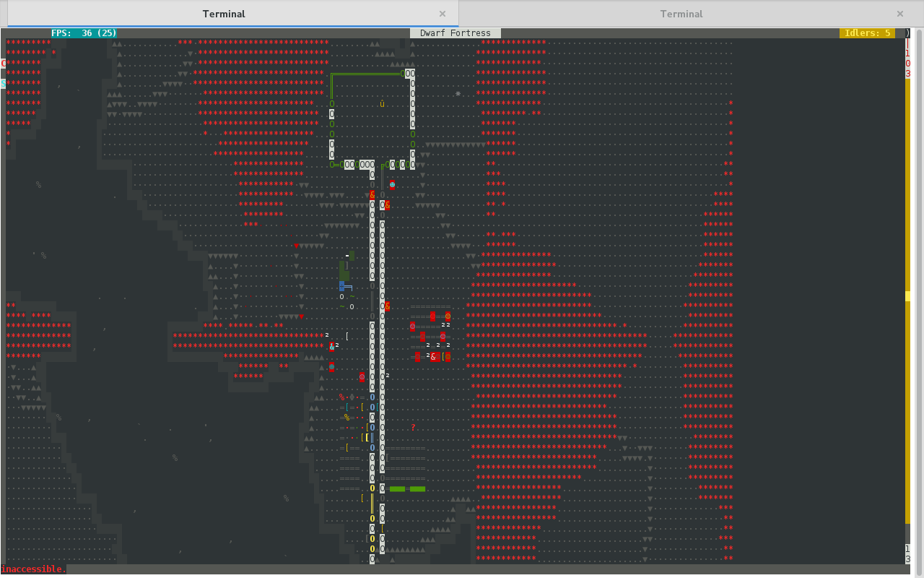This screenshot has width=924, height=578.
Task: Select the dwarf northeast of the stairwell top
Action: coord(393,185)
